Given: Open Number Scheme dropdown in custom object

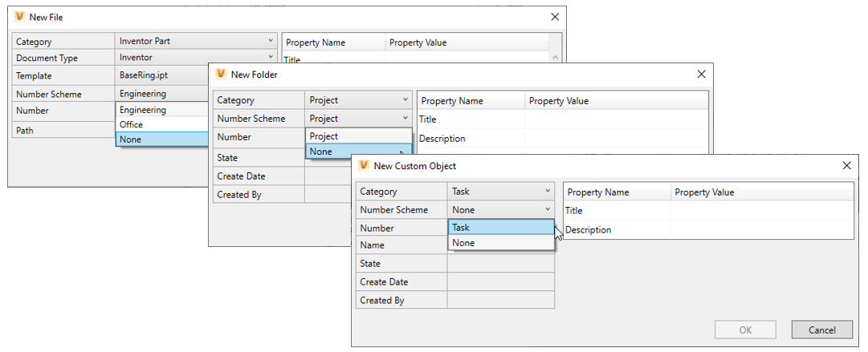Looking at the screenshot, I should 500,210.
